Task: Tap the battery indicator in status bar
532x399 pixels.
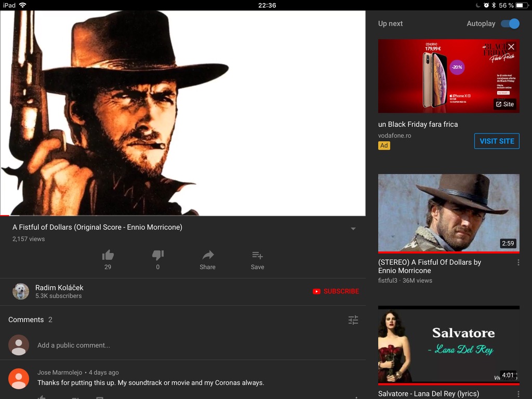Action: [x=522, y=5]
